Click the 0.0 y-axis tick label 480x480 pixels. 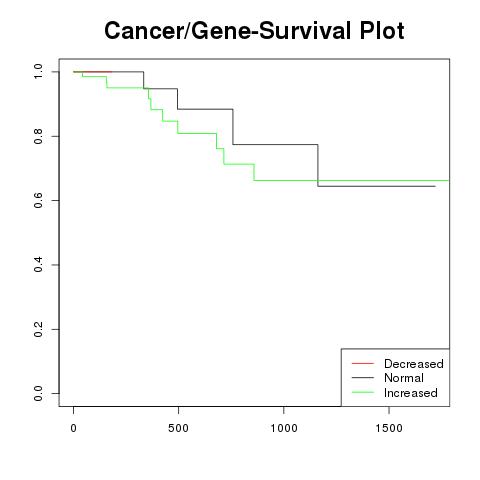(x=38, y=393)
